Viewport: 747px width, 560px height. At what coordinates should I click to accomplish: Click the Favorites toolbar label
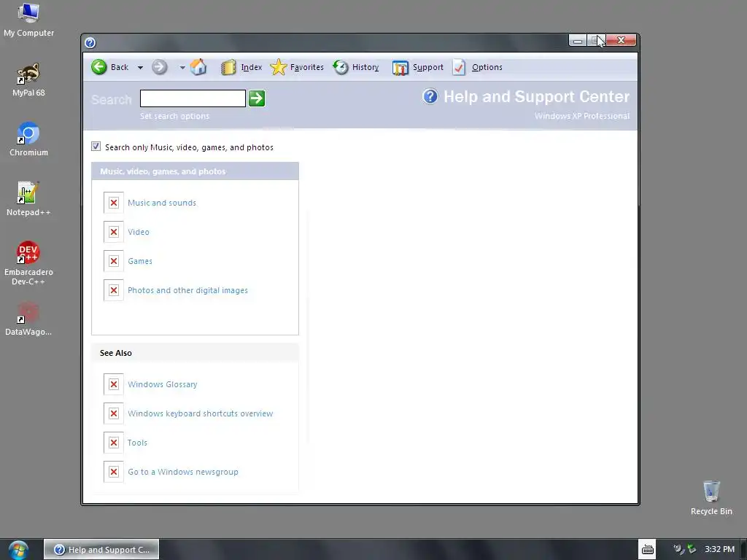[x=307, y=67]
